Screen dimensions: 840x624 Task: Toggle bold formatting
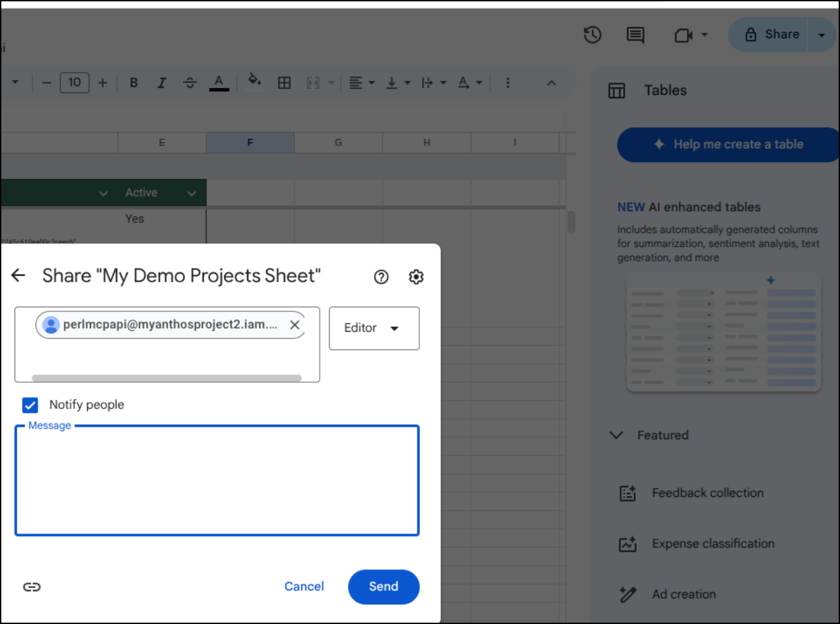pos(134,83)
